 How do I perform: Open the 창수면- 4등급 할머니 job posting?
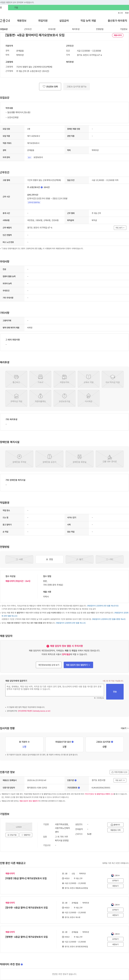(27, 907)
